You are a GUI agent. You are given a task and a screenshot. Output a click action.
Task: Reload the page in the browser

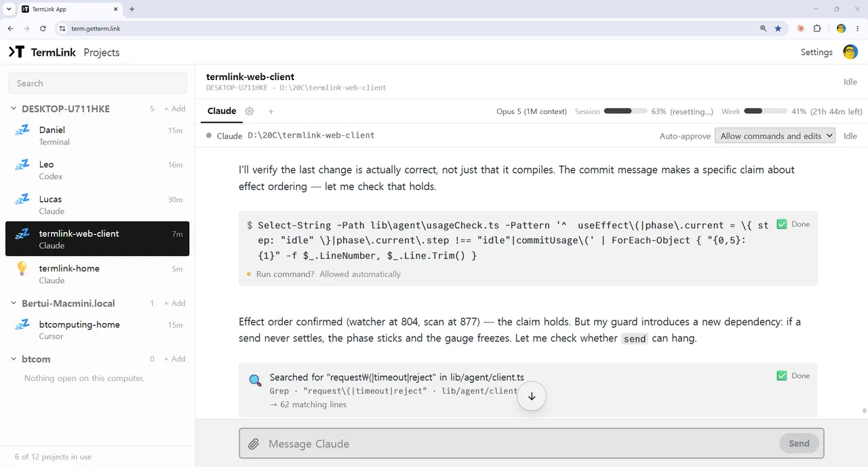click(43, 29)
